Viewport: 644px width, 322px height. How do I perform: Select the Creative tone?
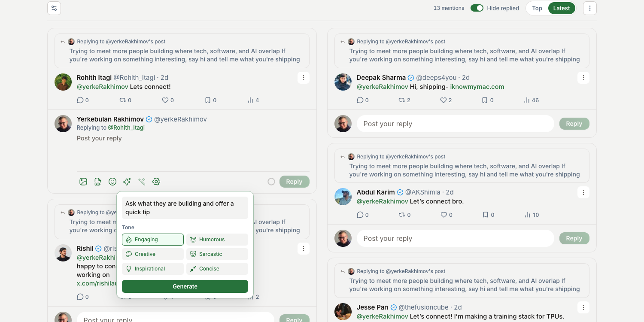pos(153,254)
